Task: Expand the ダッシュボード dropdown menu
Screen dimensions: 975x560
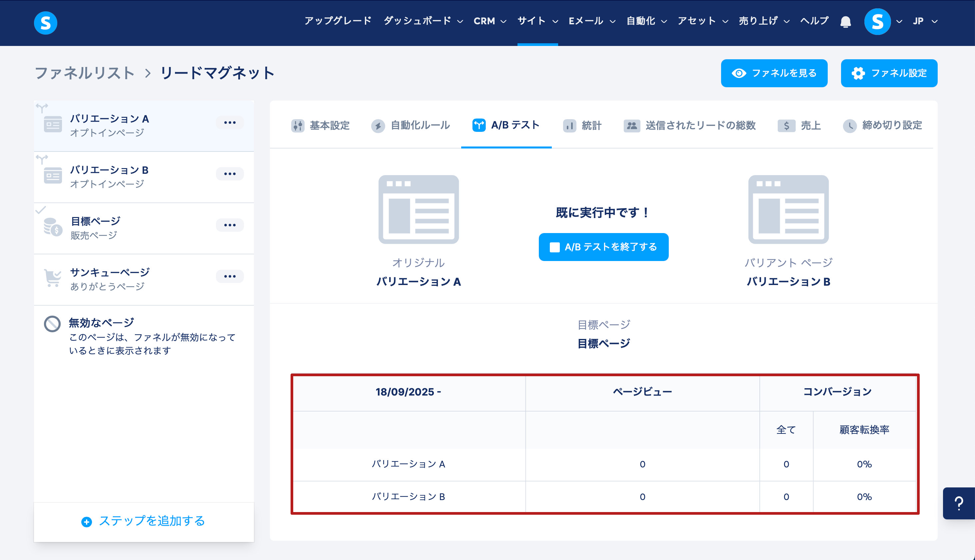Action: pyautogui.click(x=423, y=21)
